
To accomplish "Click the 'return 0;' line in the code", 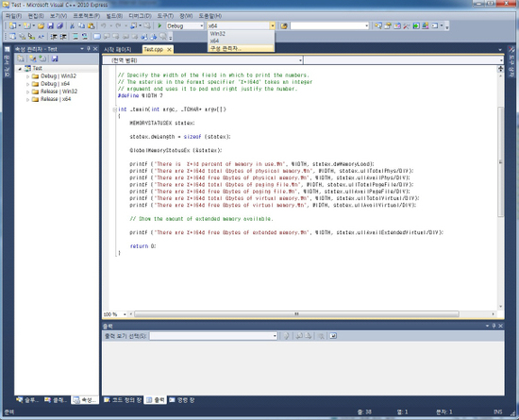I will 143,246.
